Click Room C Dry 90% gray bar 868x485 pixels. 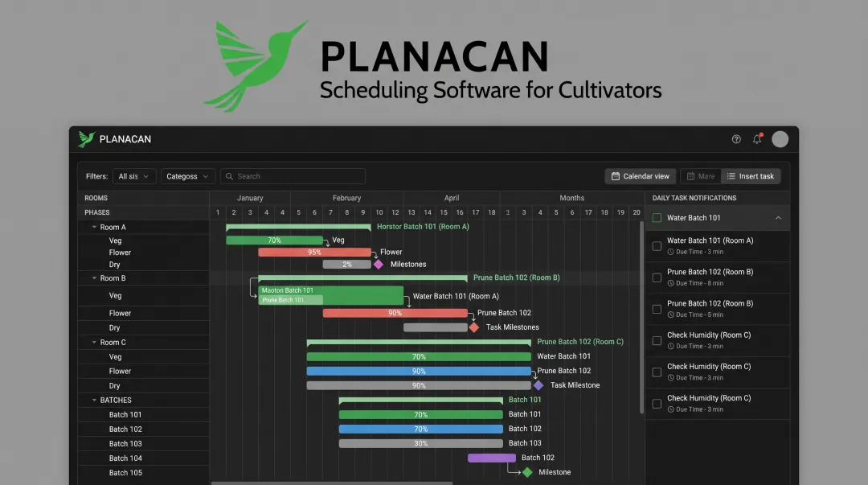419,386
